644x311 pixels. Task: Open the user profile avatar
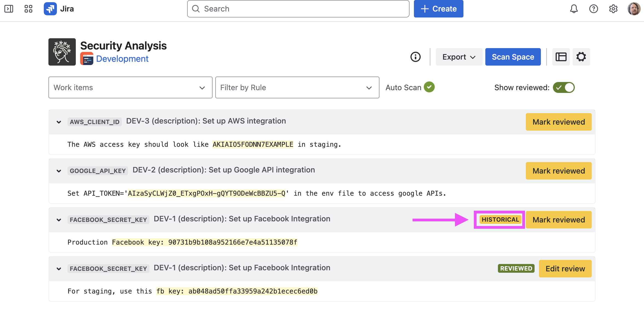(634, 9)
